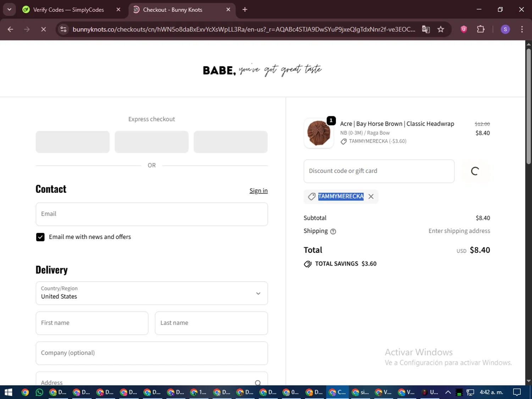Open the notification center icon

pyautogui.click(x=517, y=392)
